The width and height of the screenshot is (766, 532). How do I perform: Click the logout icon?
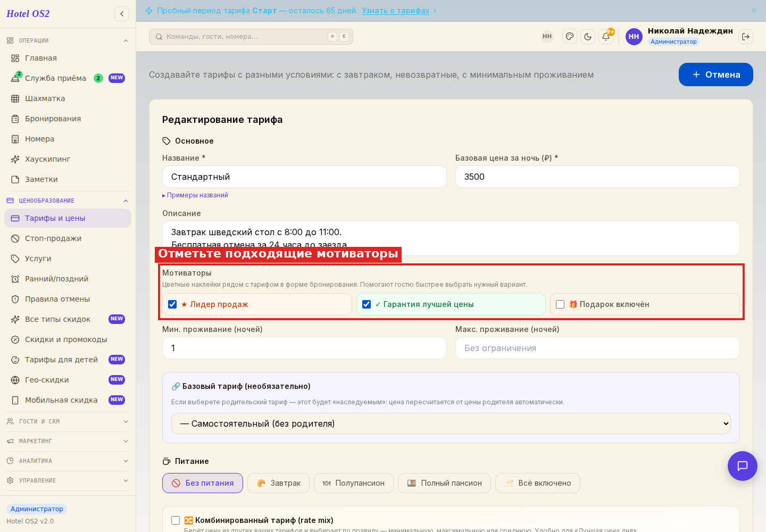click(746, 37)
